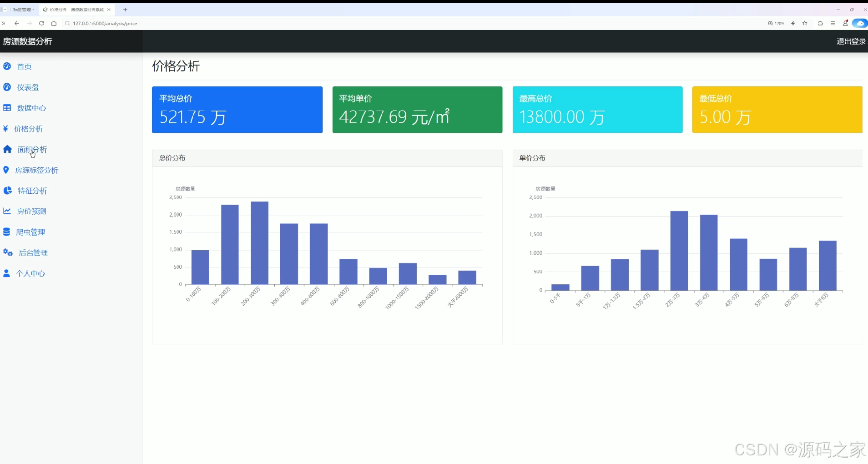Screen dimensions: 868x464
Task: Click the map pin icon for 房源标签分析
Action: pos(6,170)
